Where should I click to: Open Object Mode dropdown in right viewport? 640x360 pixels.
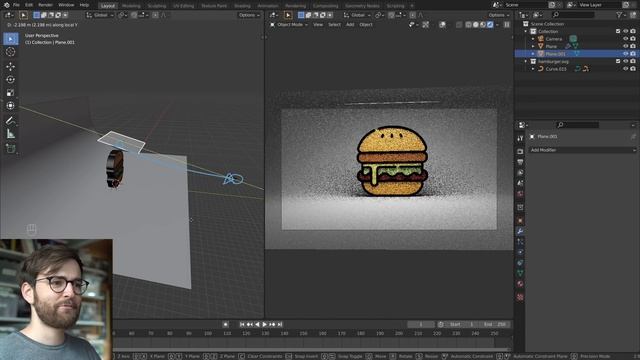[289, 24]
